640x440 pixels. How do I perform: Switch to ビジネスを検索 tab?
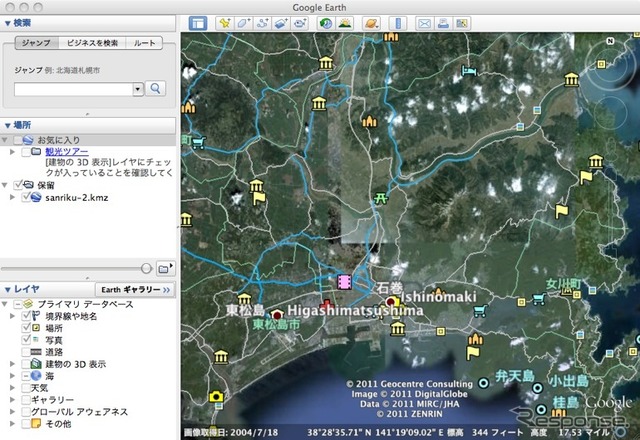[92, 43]
